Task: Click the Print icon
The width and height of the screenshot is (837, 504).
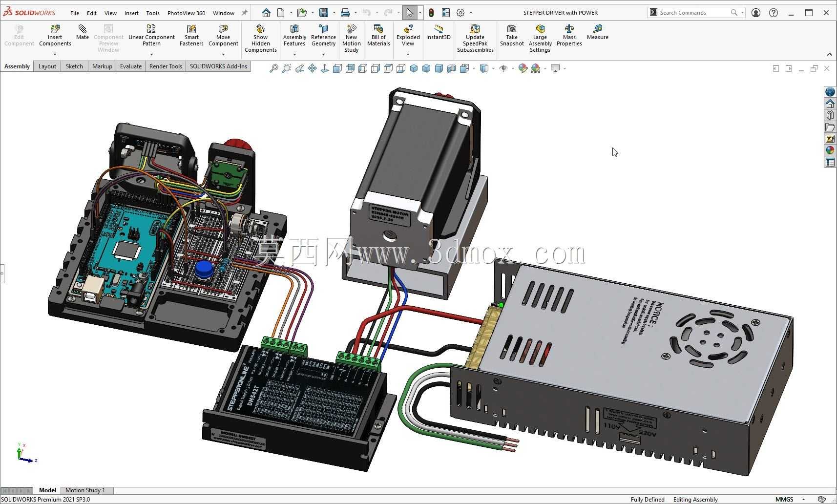Action: (345, 13)
